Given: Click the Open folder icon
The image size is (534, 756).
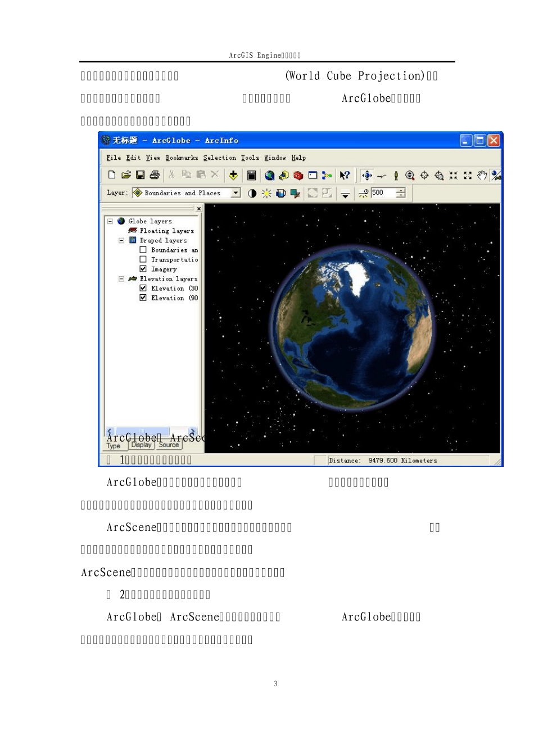Looking at the screenshot, I should click(126, 175).
